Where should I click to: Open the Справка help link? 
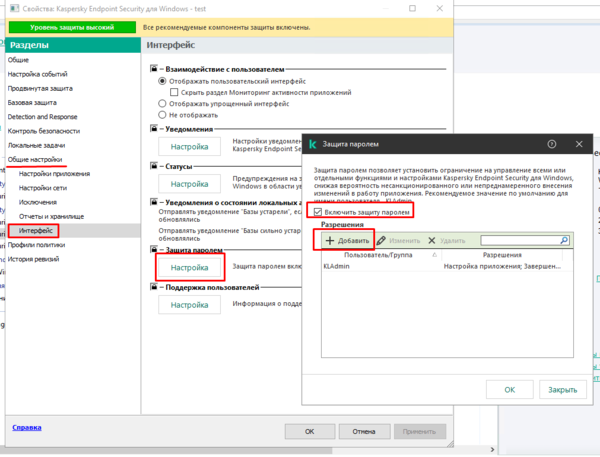[x=27, y=427]
